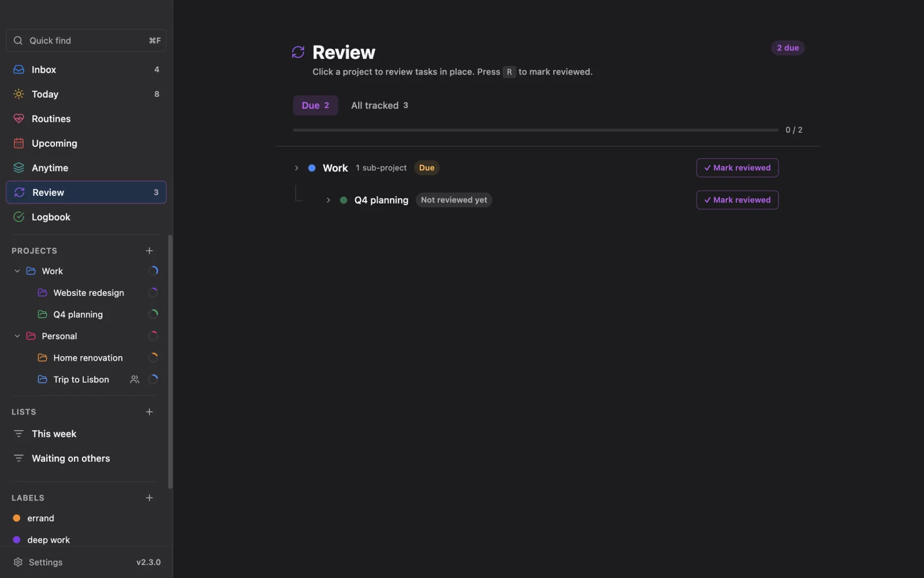Click the Today sun icon
Screen dimensions: 924x578
coord(18,94)
